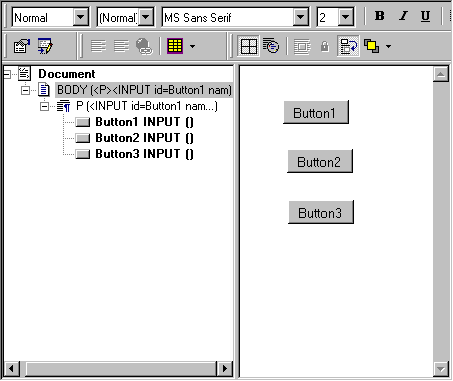This screenshot has width=453, height=381.
Task: Open the (Normal) format dropdown
Action: (x=146, y=17)
